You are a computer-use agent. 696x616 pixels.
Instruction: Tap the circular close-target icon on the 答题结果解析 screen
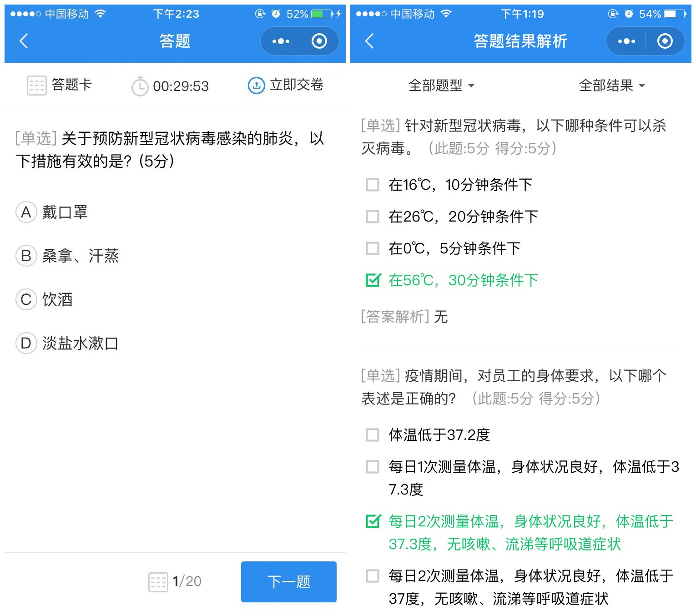[x=665, y=41]
